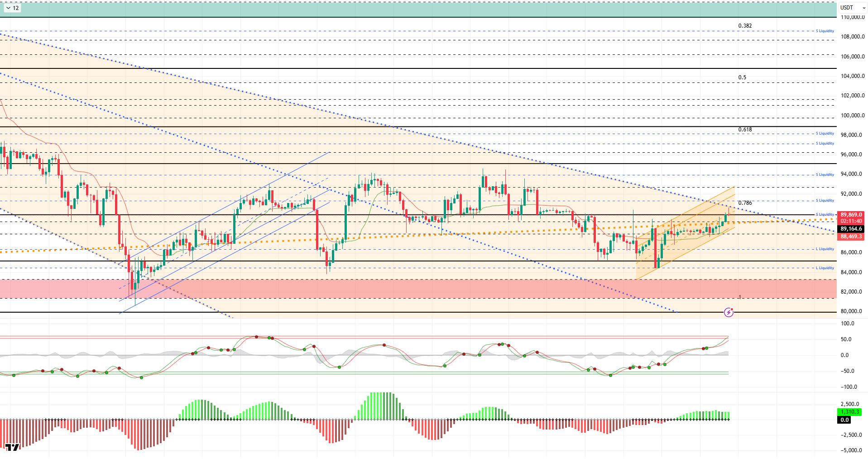Screen dimensions: 868x459
Task: Click the L Liquidity label above 84,000
Action: coord(825,268)
